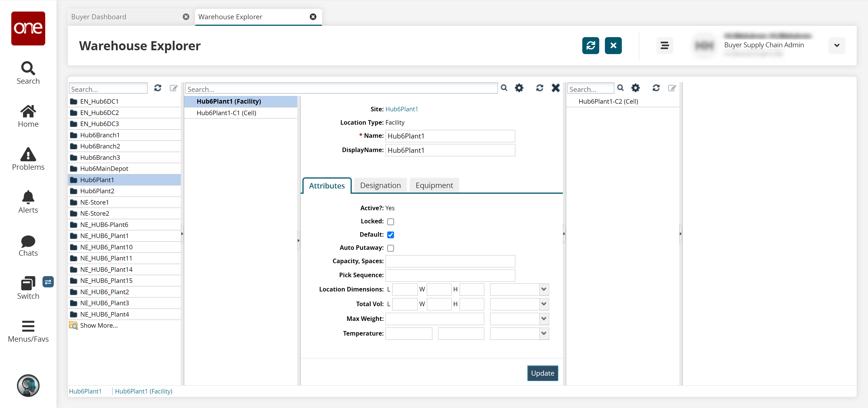Toggle the Locked checkbox
Image resolution: width=868 pixels, height=408 pixels.
(391, 222)
